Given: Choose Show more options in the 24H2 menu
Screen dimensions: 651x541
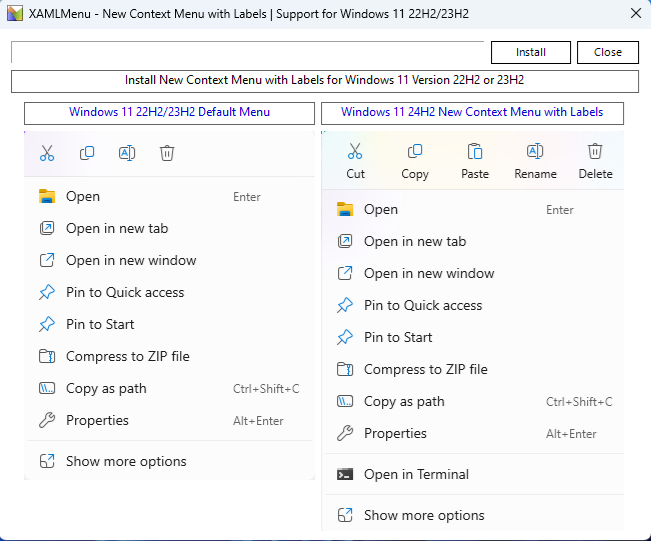Looking at the screenshot, I should pyautogui.click(x=474, y=515).
